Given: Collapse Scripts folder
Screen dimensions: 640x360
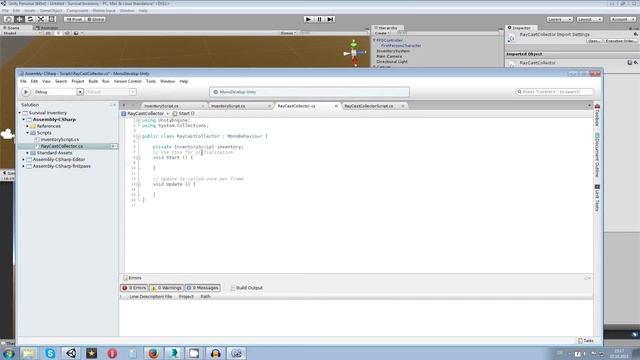Looking at the screenshot, I should [28, 133].
